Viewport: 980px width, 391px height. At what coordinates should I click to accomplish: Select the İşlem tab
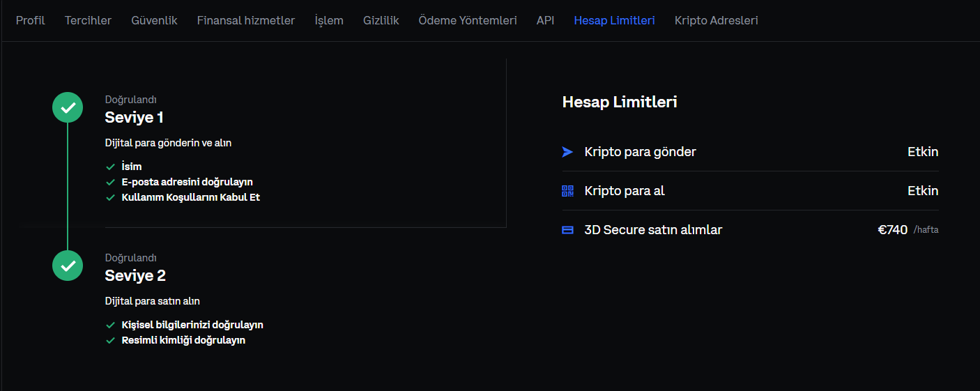pyautogui.click(x=329, y=20)
